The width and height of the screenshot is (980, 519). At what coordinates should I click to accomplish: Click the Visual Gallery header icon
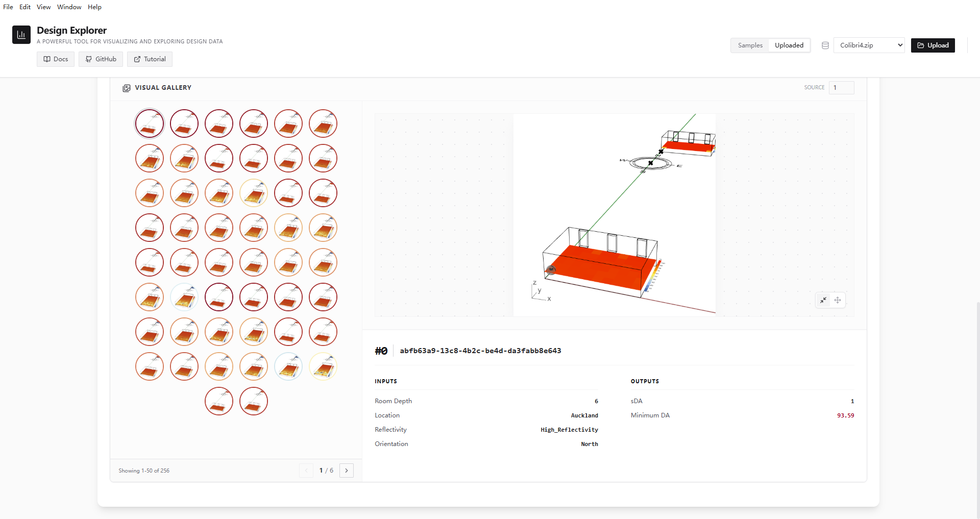(127, 88)
